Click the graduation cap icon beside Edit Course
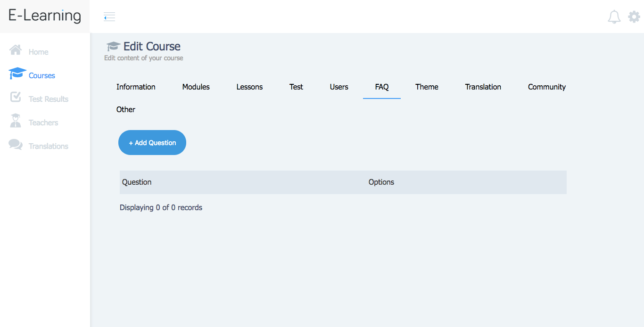The image size is (644, 327). (113, 46)
